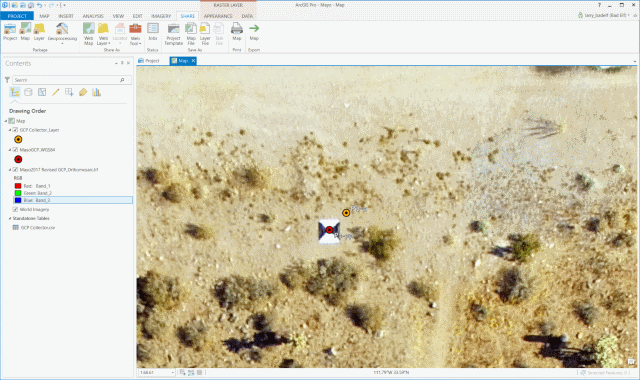Open the PROJECT tab
The image size is (640, 380).
tap(17, 16)
